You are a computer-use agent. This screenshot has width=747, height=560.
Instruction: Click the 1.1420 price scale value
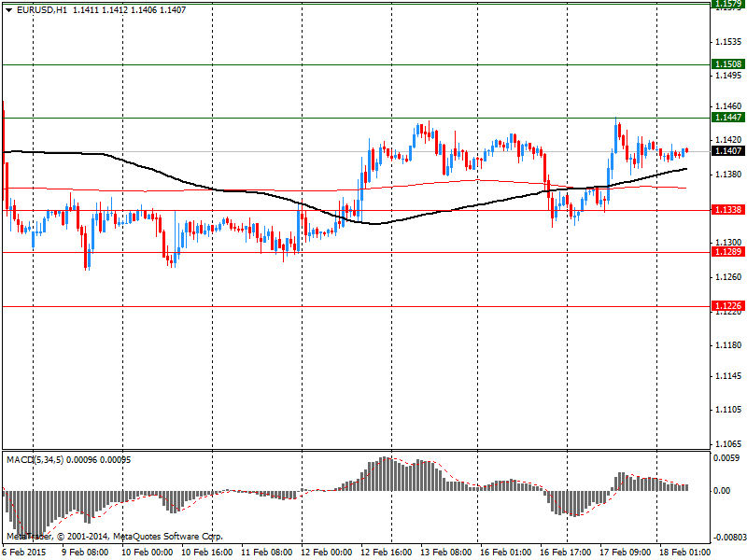pyautogui.click(x=728, y=139)
